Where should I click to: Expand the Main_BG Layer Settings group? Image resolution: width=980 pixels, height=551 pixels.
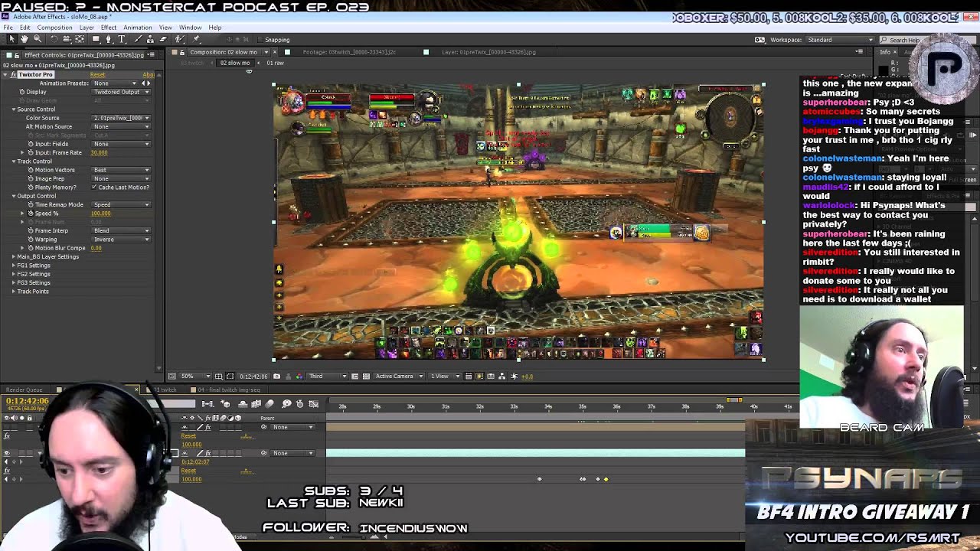14,256
